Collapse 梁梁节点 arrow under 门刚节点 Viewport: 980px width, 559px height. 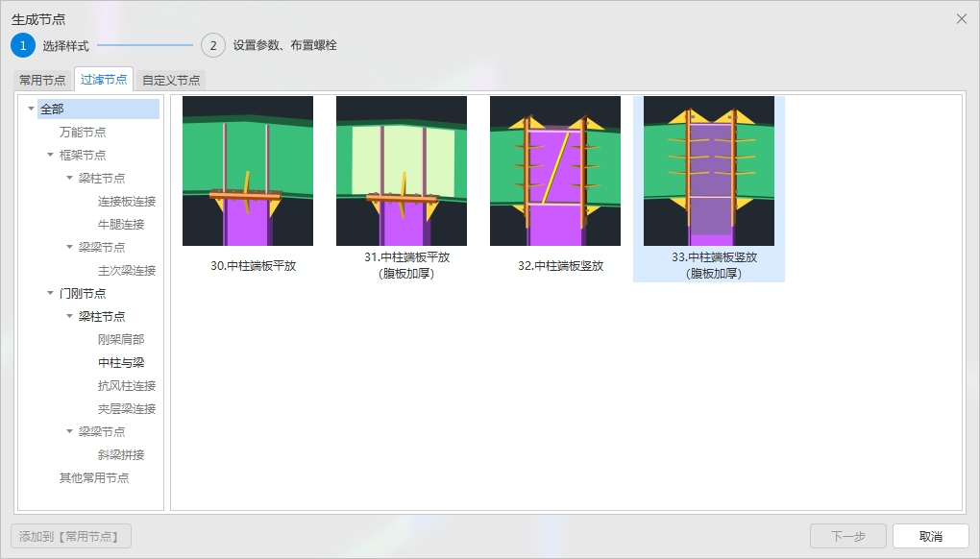69,431
